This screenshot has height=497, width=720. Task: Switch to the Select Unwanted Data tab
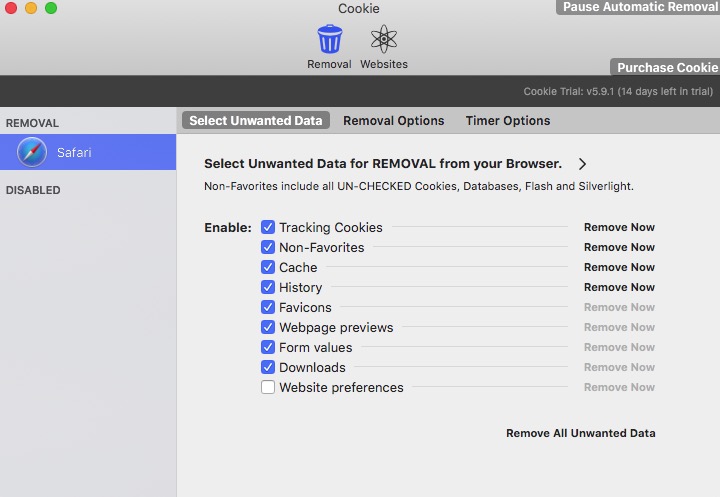coord(256,120)
